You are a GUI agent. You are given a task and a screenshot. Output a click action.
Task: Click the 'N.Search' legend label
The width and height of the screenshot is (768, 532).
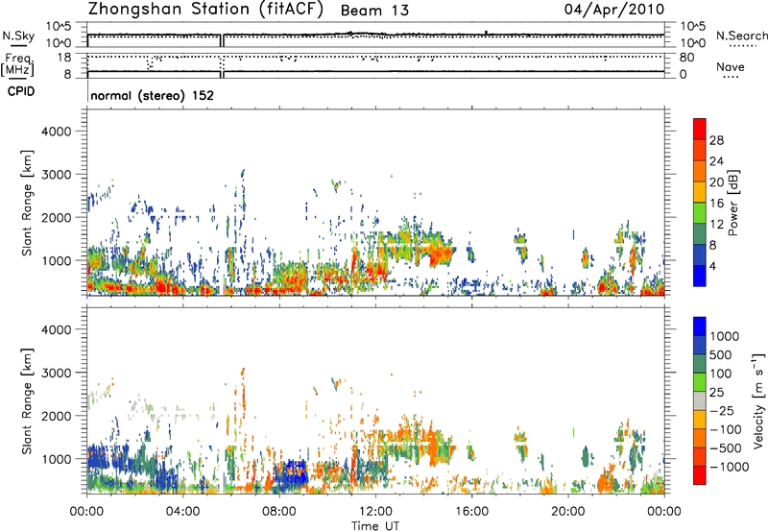[741, 36]
